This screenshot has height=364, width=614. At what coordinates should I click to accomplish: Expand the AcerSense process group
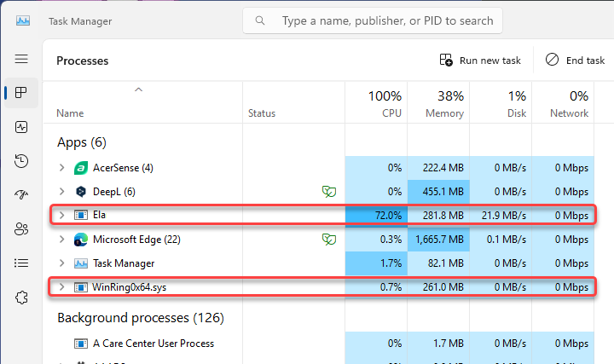click(x=62, y=168)
